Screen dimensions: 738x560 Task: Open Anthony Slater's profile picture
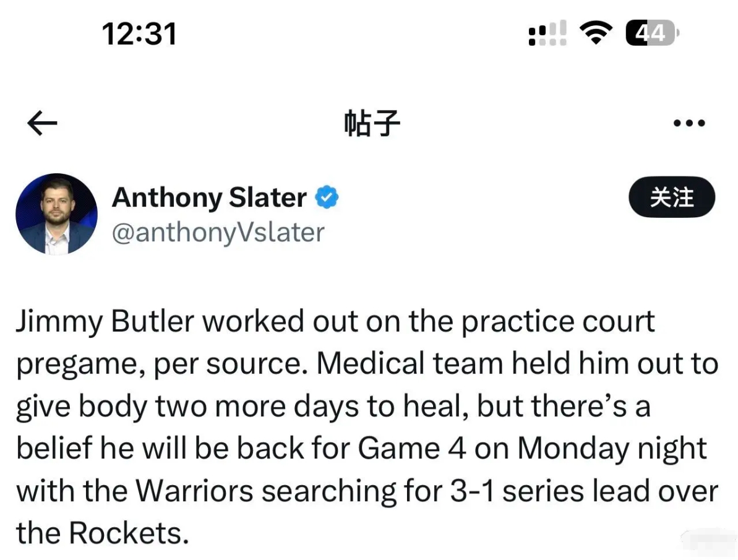click(56, 214)
